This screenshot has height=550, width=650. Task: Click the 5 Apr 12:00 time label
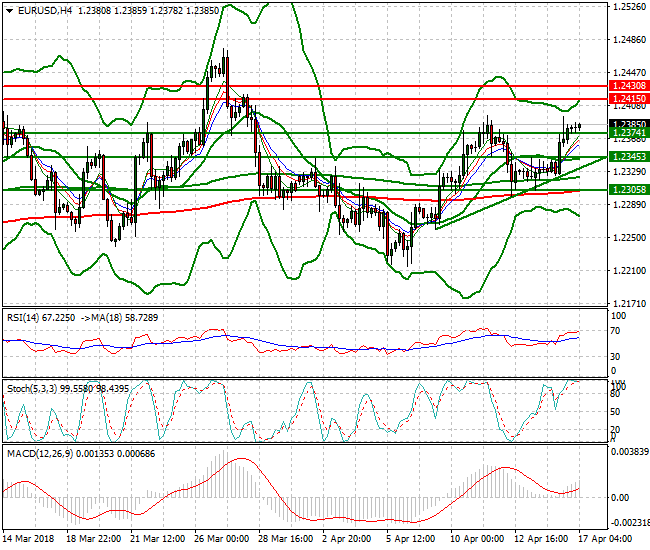(x=411, y=539)
